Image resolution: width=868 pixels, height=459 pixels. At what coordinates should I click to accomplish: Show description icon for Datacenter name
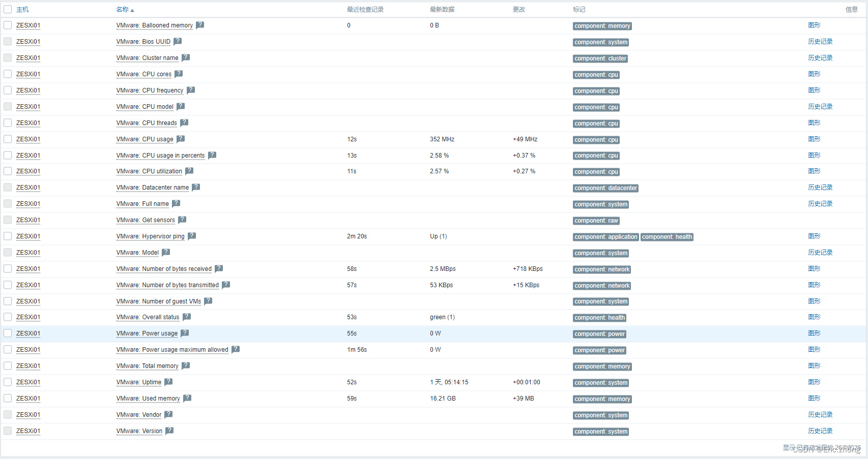tap(196, 187)
